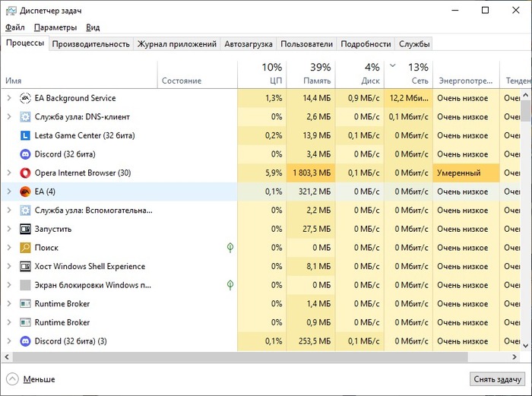Click the Lesta Game Center icon
The width and height of the screenshot is (532, 396).
click(25, 135)
